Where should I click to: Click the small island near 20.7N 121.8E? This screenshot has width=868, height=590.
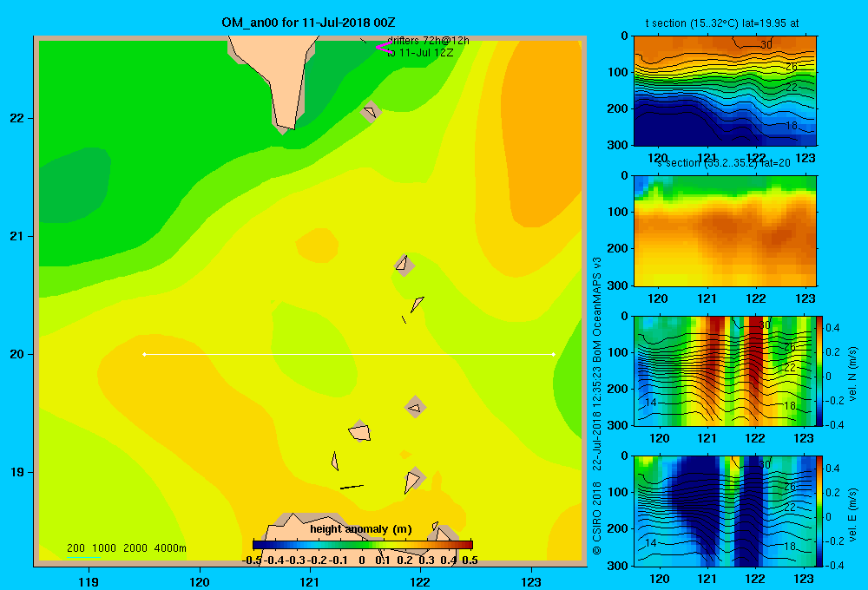[x=403, y=264]
